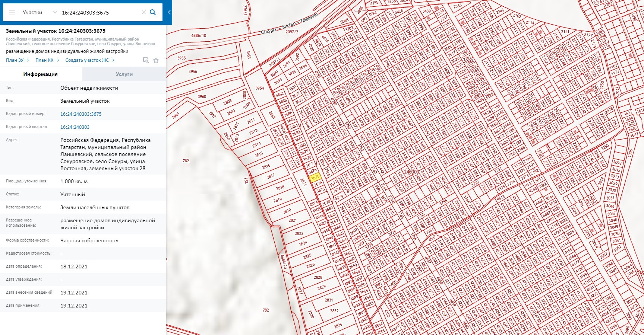This screenshot has height=335, width=644.
Task: Add the parcel to favorites with the star
Action: tap(156, 60)
